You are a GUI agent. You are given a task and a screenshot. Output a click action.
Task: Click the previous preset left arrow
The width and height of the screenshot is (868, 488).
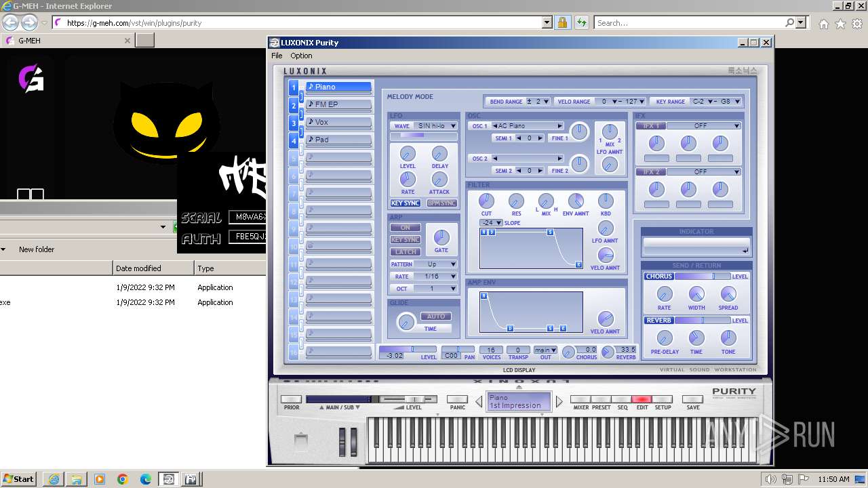[479, 402]
